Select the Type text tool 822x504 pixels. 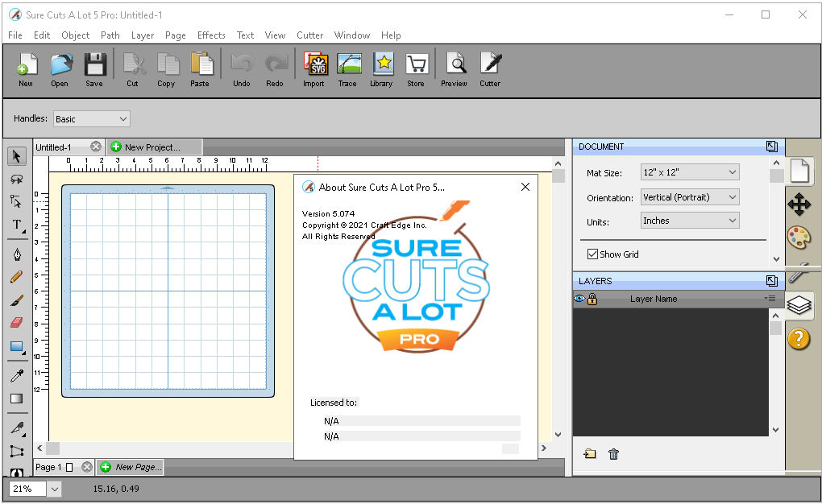click(17, 225)
